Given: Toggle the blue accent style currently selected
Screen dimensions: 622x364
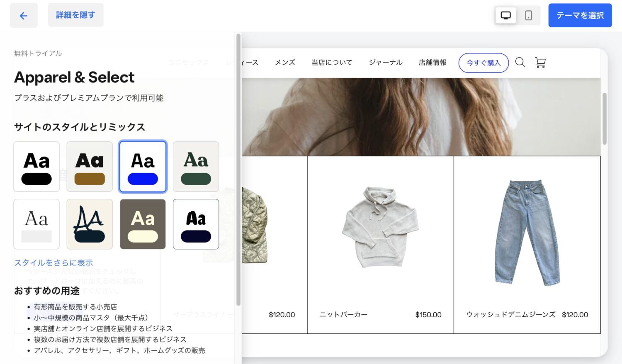Looking at the screenshot, I should (143, 166).
